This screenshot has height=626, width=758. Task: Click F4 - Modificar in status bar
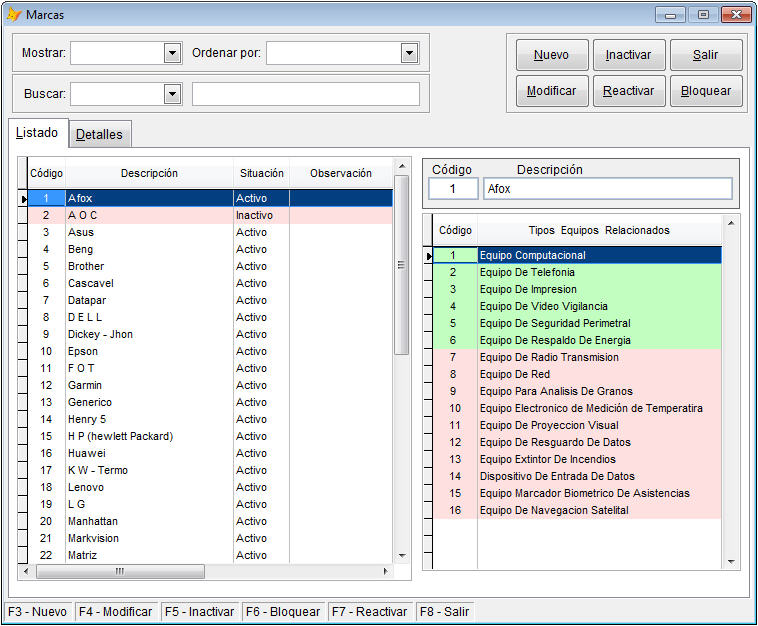[x=116, y=611]
